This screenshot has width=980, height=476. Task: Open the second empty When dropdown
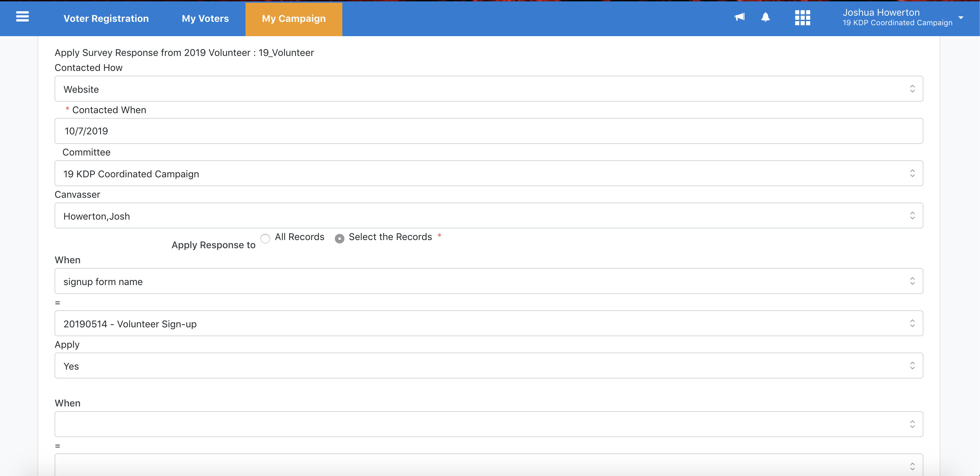tap(489, 424)
